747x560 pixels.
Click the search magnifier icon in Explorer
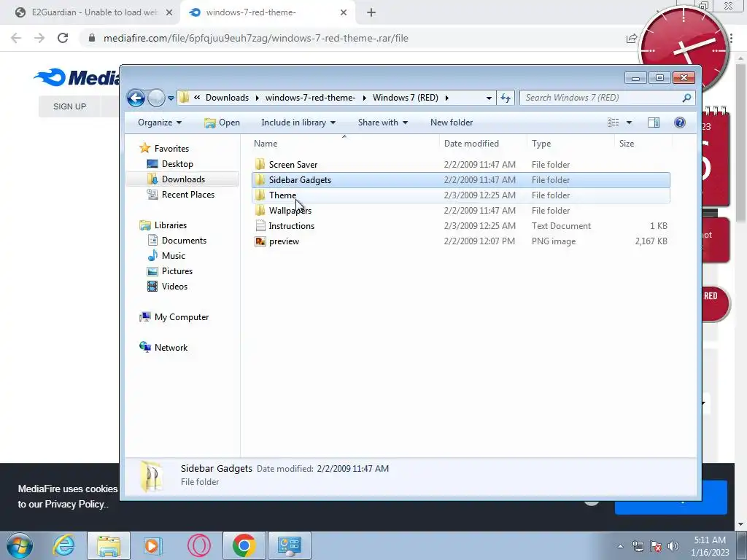686,98
